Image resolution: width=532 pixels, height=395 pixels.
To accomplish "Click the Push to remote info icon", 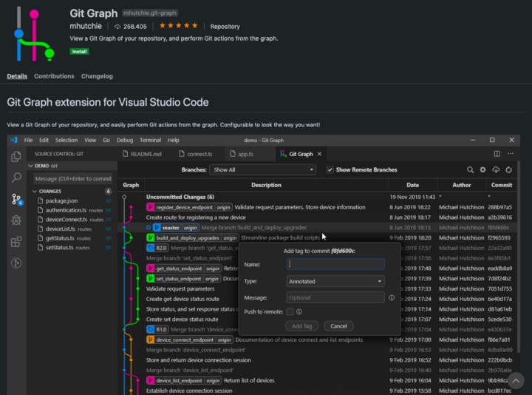I will 299,312.
